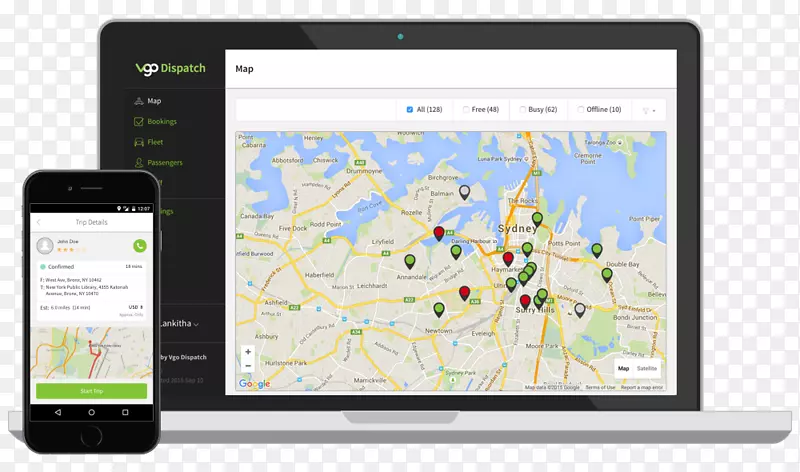Tap the back arrow on Trip Details
800x472 pixels.
(x=39, y=222)
